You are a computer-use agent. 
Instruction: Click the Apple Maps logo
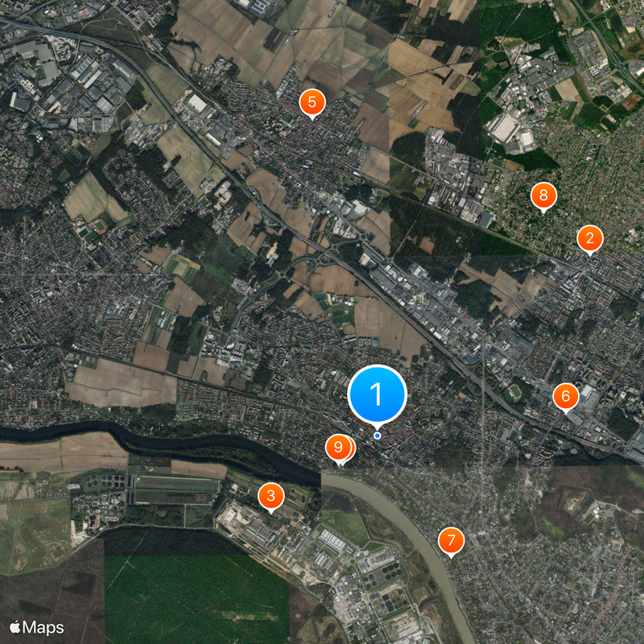pos(36,628)
